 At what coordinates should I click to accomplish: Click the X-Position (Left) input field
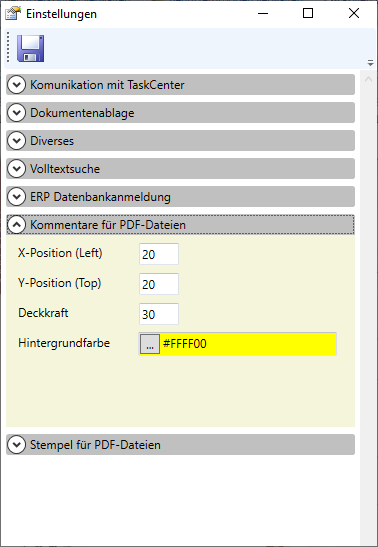(x=159, y=254)
